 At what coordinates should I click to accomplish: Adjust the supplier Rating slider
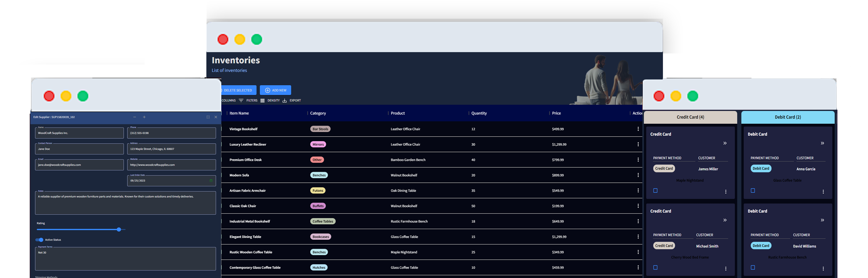click(119, 229)
